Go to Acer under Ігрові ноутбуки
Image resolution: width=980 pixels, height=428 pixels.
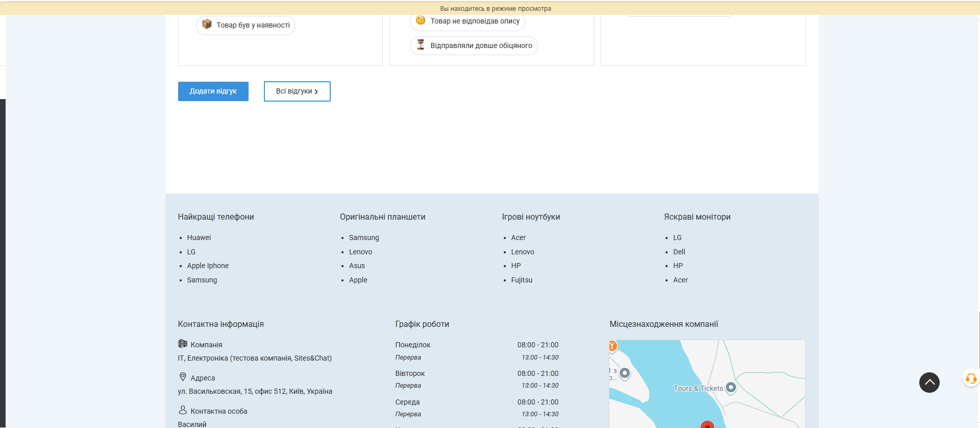(x=518, y=237)
